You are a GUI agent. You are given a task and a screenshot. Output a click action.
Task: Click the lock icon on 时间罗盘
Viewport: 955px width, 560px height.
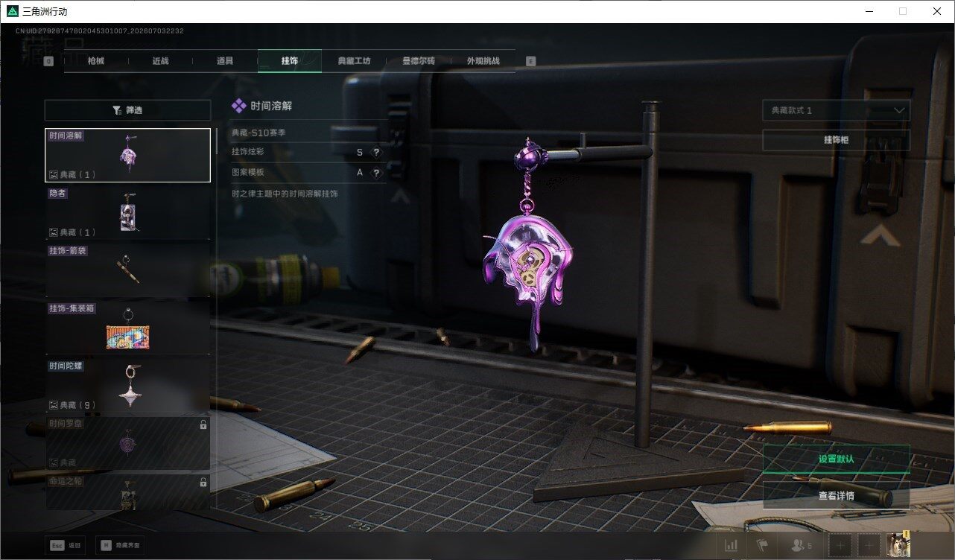point(203,425)
